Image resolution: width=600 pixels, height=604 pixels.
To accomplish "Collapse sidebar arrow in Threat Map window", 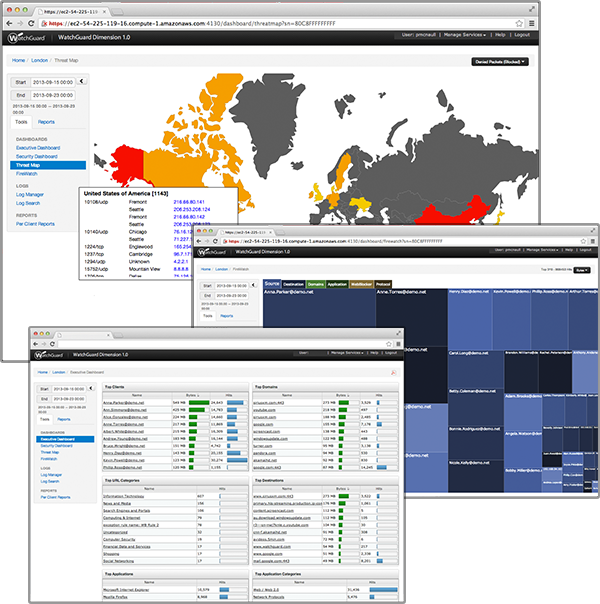I will coord(81,81).
